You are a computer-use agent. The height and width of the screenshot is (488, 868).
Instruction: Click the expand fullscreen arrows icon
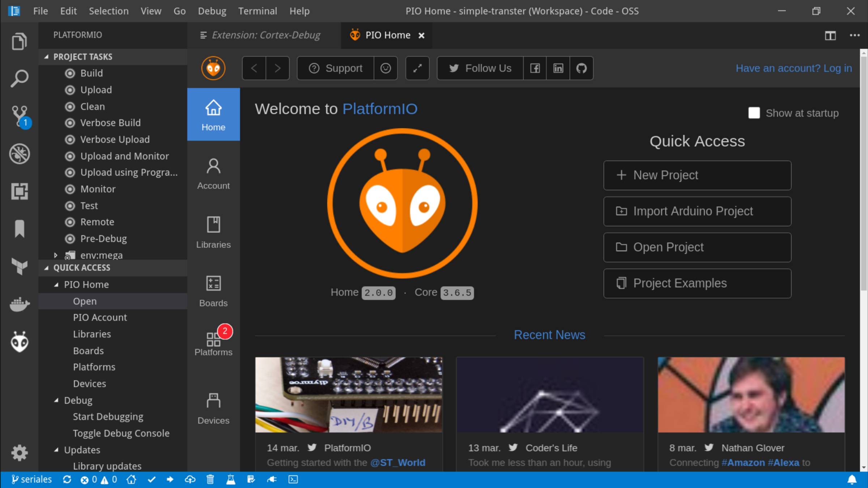[417, 68]
